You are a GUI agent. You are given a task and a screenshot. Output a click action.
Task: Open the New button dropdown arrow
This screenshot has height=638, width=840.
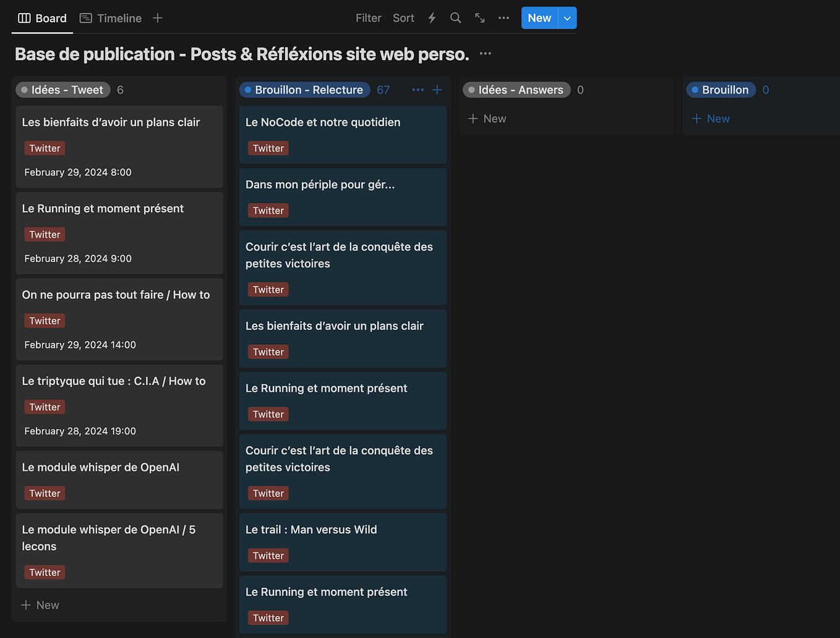click(x=567, y=18)
